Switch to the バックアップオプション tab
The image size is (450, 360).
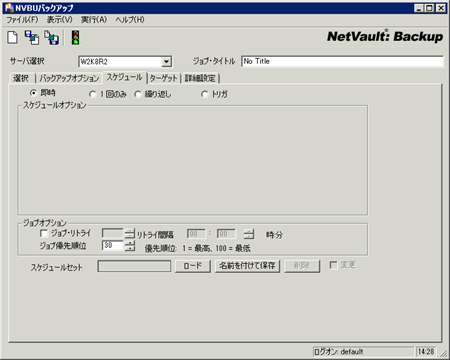(69, 78)
